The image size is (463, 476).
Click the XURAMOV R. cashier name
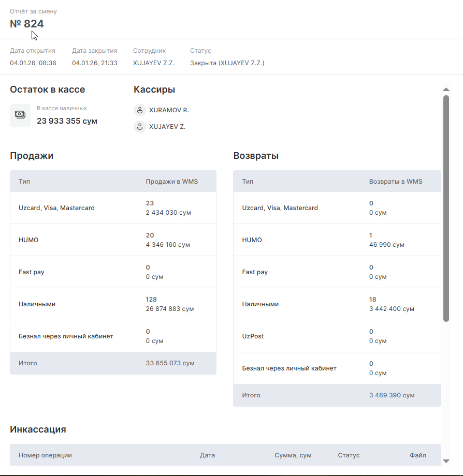point(169,110)
